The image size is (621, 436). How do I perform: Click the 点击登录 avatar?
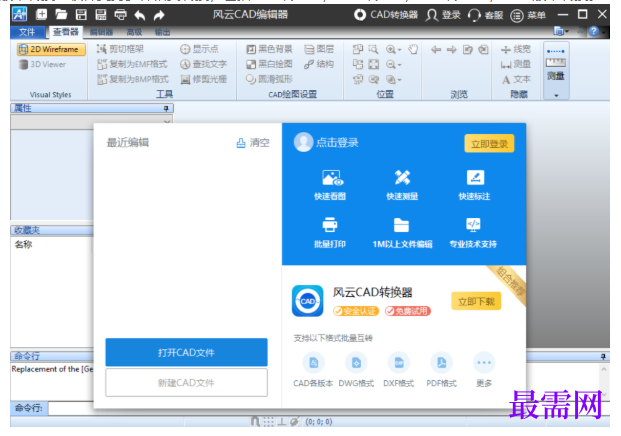[x=303, y=142]
